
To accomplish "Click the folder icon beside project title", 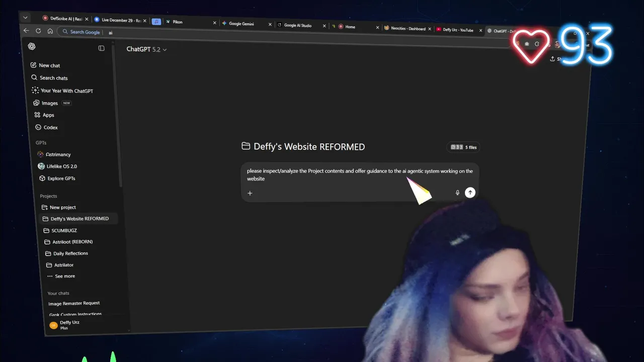I will click(x=246, y=146).
